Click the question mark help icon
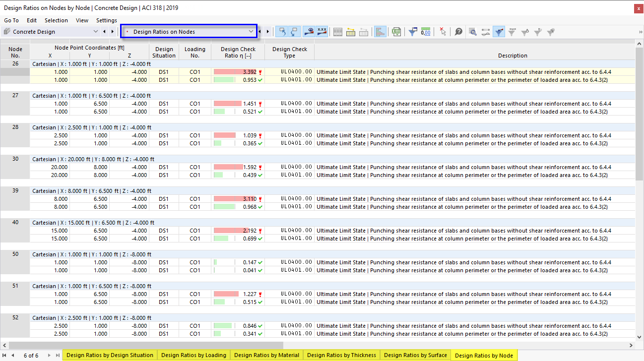The image size is (644, 361). click(457, 31)
